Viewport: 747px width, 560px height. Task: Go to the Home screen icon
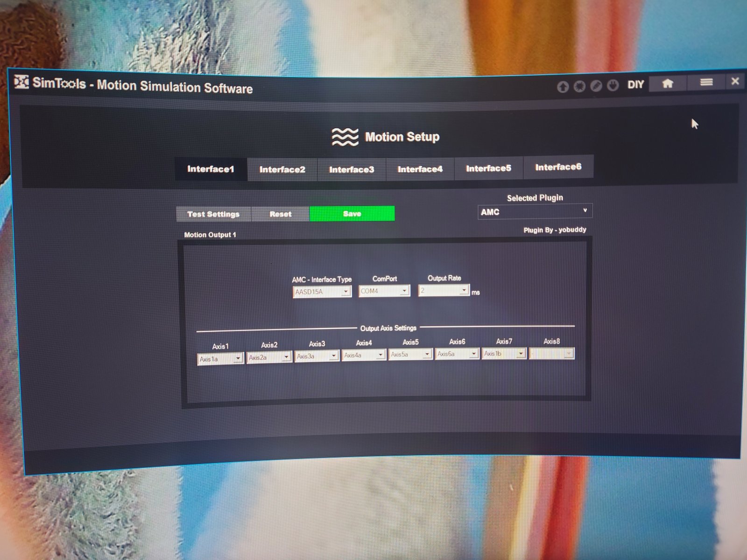click(x=668, y=83)
